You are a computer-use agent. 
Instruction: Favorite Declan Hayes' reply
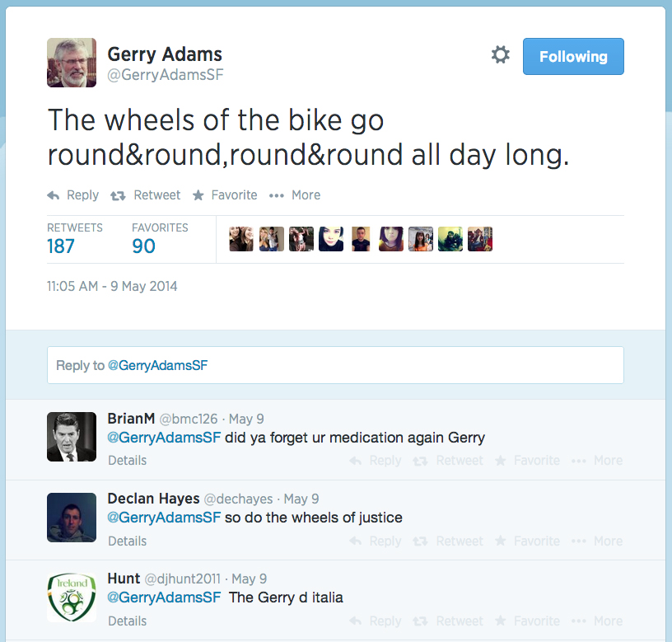(x=528, y=541)
